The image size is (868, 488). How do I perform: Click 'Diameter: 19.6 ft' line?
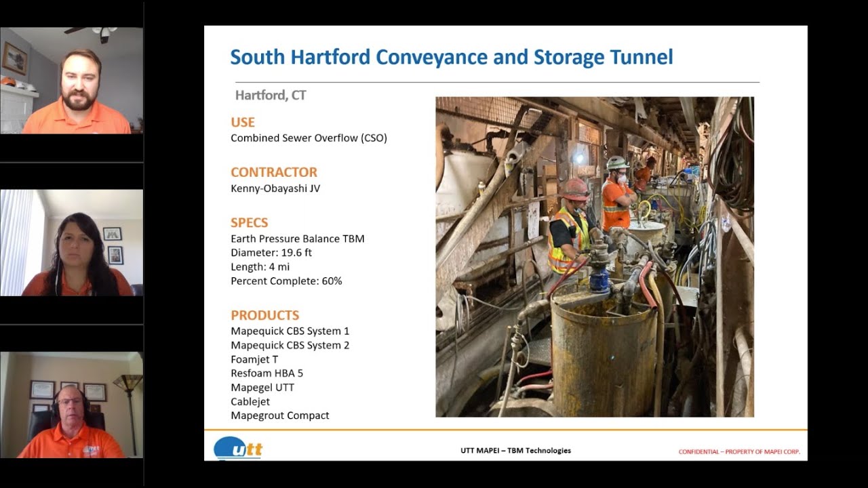point(271,253)
